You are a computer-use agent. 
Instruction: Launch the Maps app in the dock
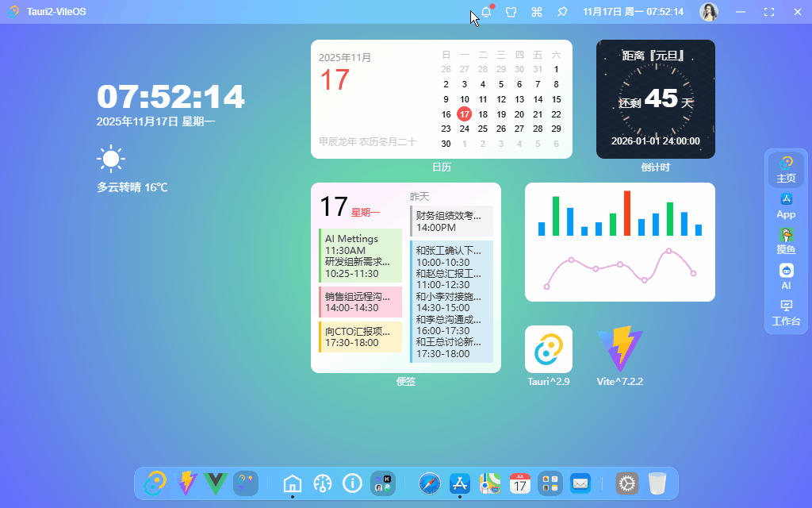489,483
